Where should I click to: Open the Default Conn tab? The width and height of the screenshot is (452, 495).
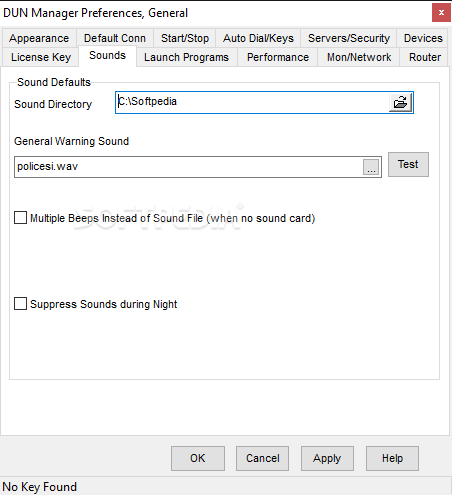(x=115, y=38)
